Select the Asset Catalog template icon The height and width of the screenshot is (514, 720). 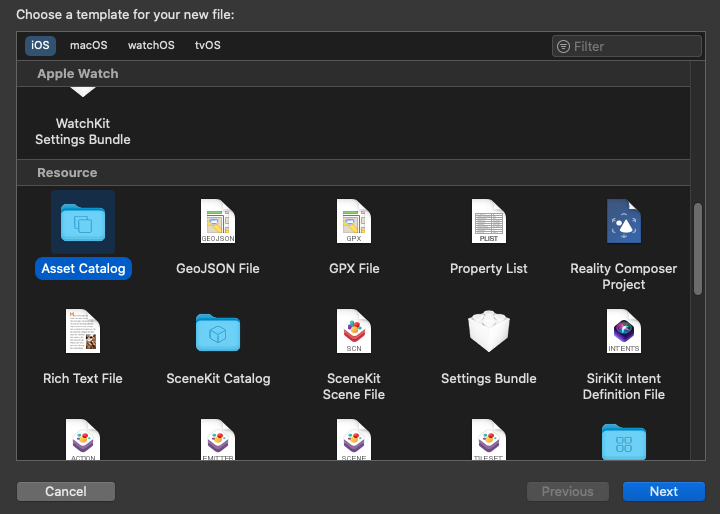click(83, 222)
